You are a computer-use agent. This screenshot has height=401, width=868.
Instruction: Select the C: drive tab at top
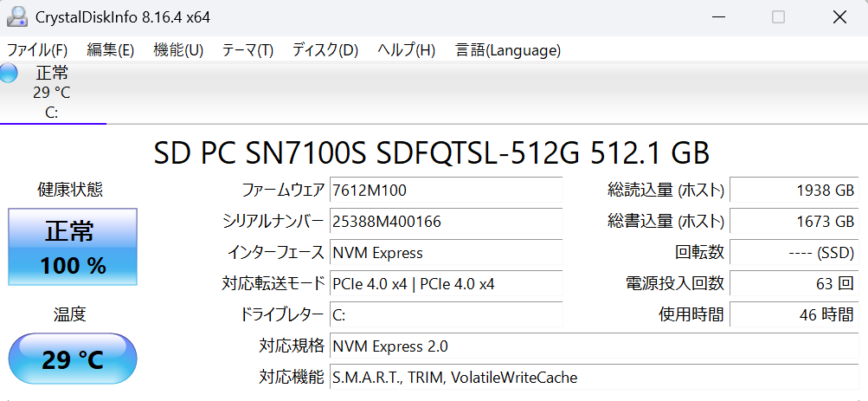click(x=52, y=93)
